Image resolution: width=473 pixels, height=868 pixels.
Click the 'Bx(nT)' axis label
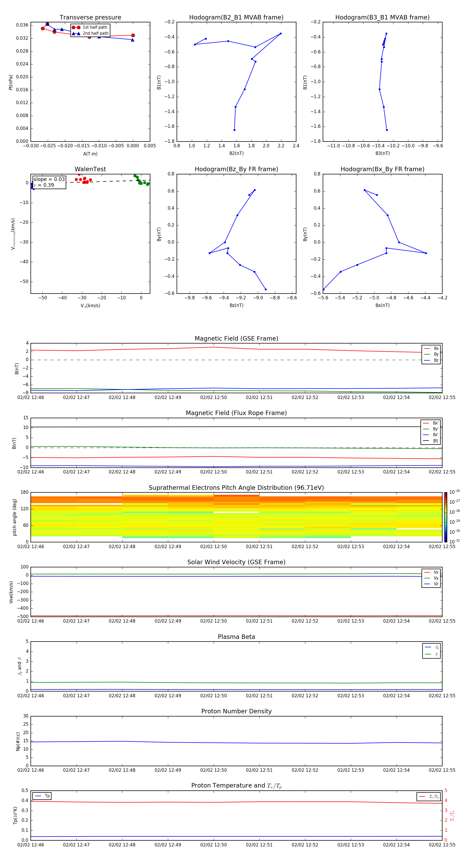click(x=382, y=305)
